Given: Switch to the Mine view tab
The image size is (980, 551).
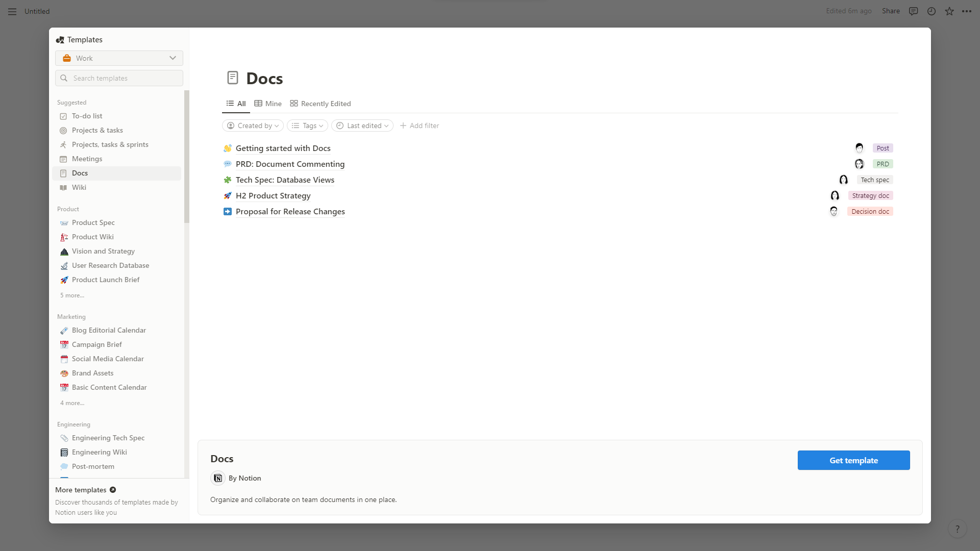Looking at the screenshot, I should coord(268,104).
